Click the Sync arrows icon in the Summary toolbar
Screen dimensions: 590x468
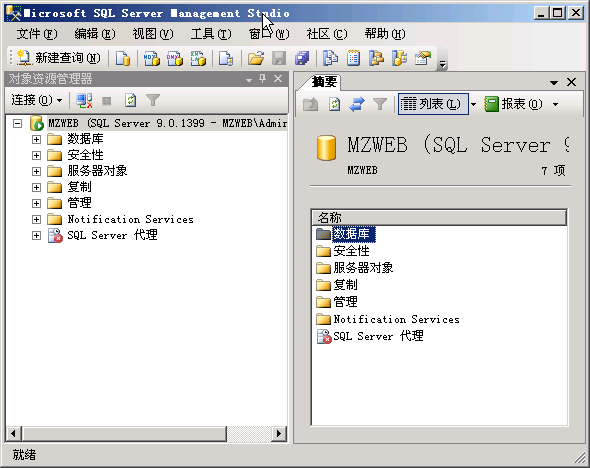(x=357, y=104)
